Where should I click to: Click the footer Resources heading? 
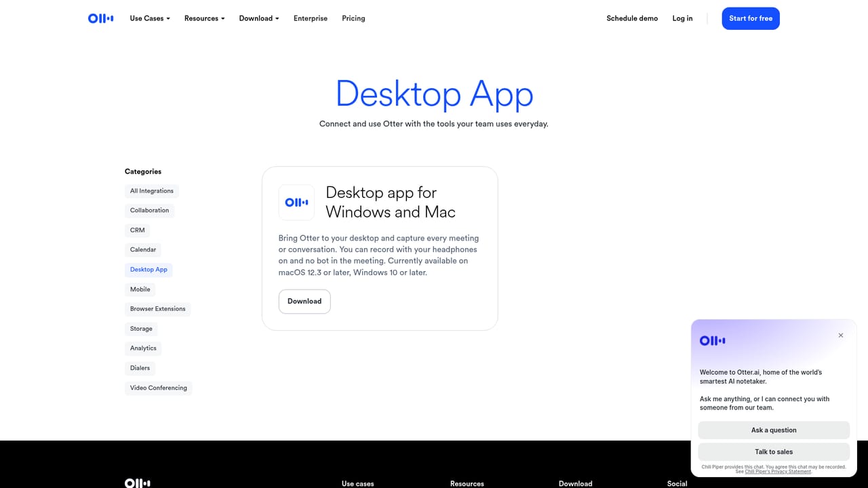pyautogui.click(x=467, y=483)
